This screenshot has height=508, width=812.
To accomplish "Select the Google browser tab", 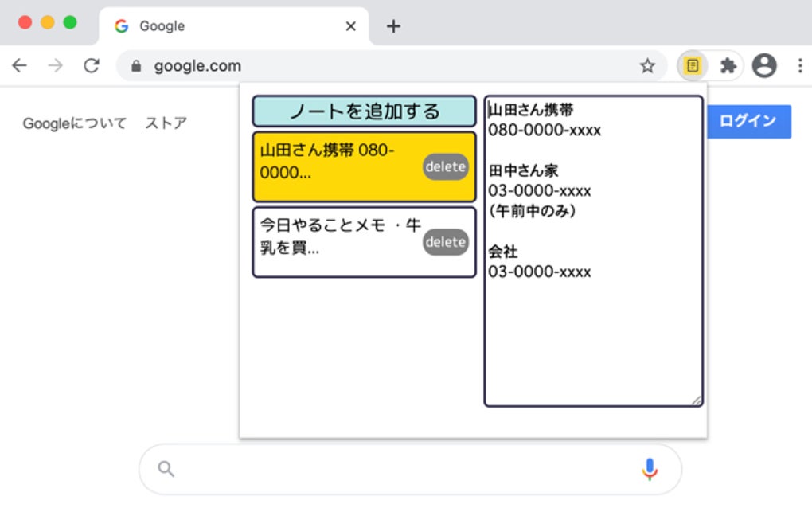I will 233,26.
